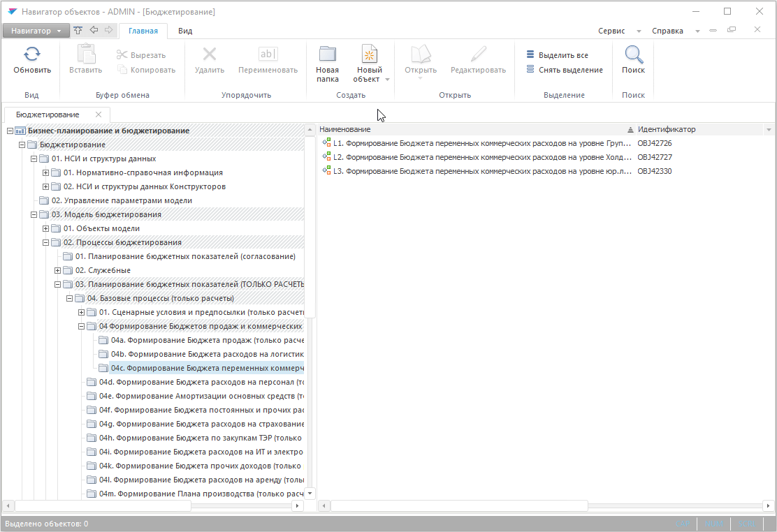Screen dimensions: 777x532
Task: Switch to the Вид ribbon tab
Action: click(185, 31)
